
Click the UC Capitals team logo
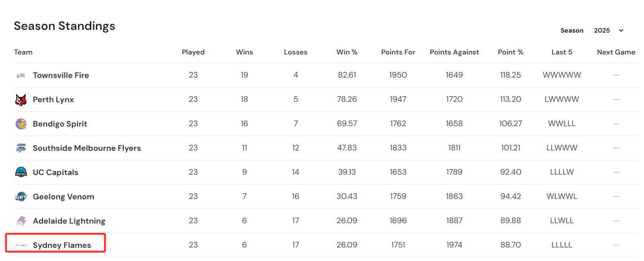click(x=21, y=172)
